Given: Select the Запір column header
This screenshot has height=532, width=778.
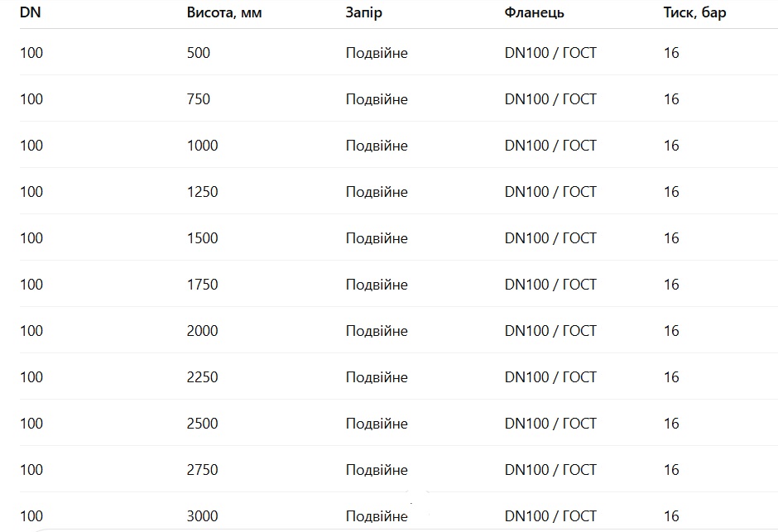Looking at the screenshot, I should tap(364, 13).
